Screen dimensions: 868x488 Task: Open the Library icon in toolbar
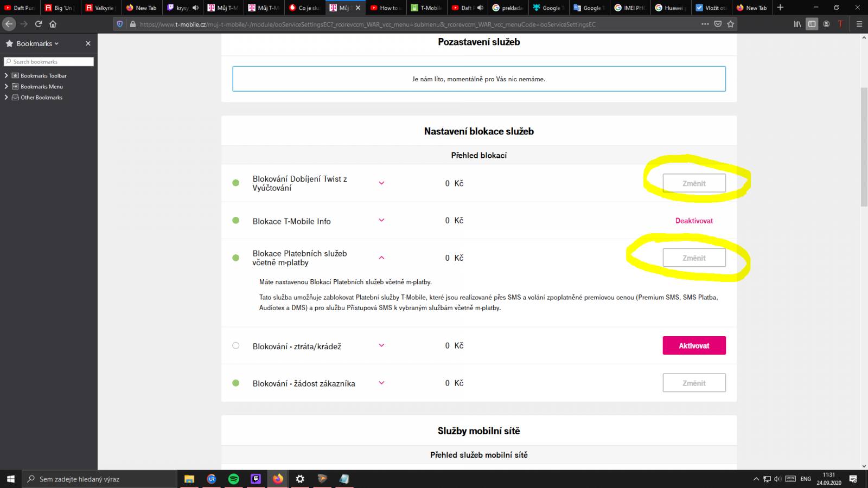click(797, 24)
